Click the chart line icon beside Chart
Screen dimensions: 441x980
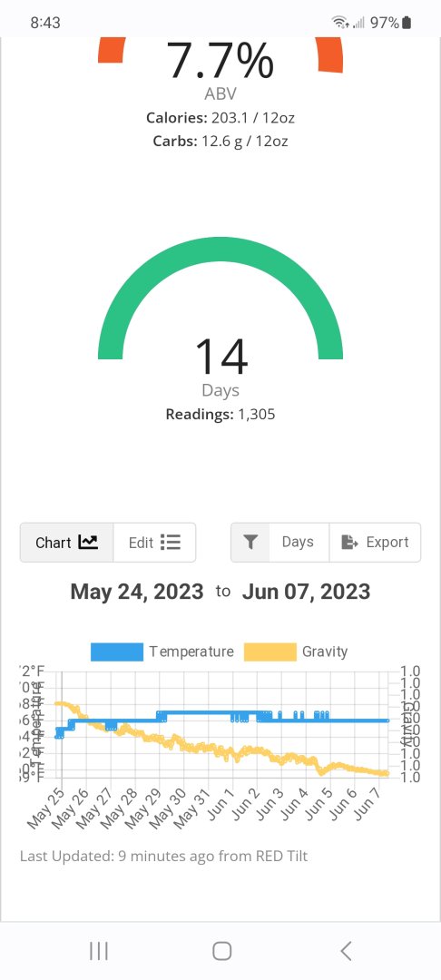point(88,543)
